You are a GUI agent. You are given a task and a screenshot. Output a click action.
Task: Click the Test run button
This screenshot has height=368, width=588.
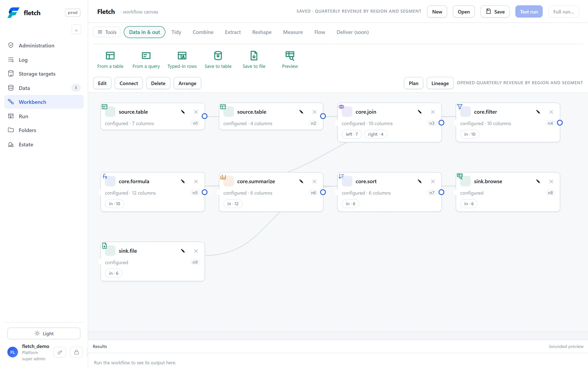529,12
